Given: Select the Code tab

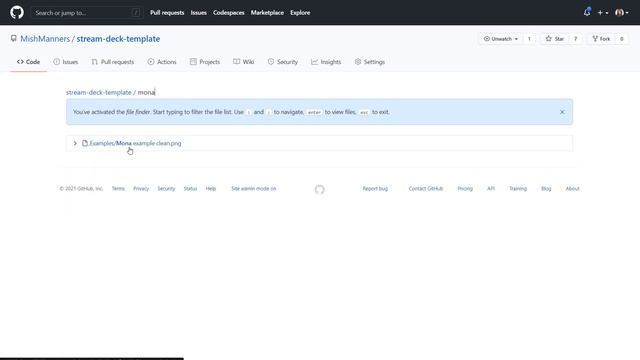Looking at the screenshot, I should tap(28, 62).
